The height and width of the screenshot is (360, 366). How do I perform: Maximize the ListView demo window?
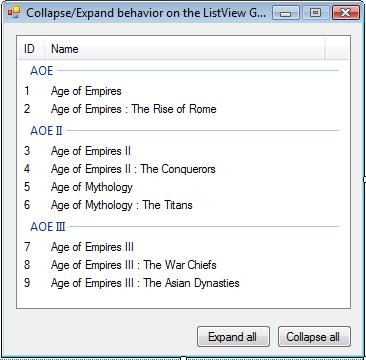pos(315,13)
